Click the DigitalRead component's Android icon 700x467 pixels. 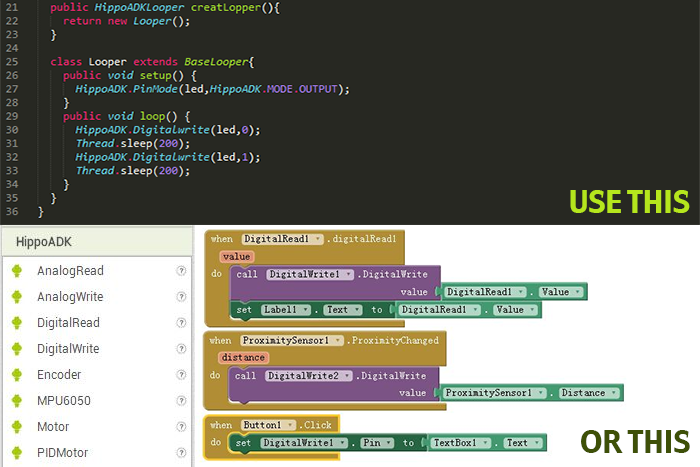[17, 323]
